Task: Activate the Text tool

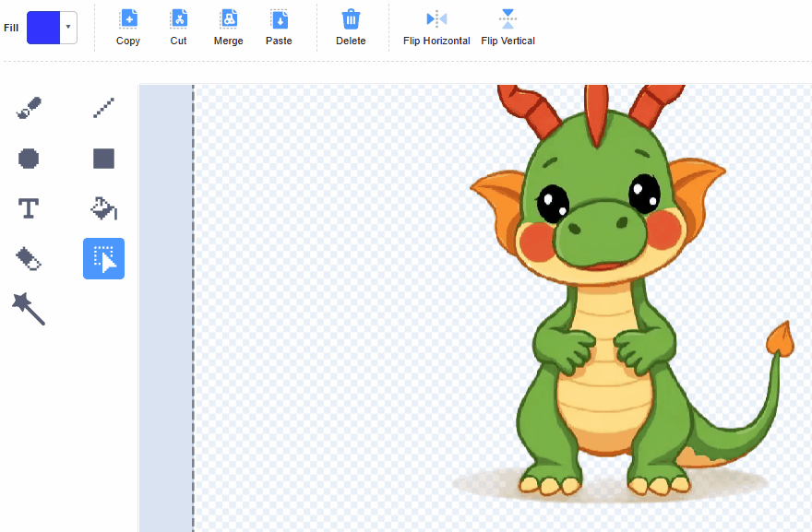Action: point(29,208)
